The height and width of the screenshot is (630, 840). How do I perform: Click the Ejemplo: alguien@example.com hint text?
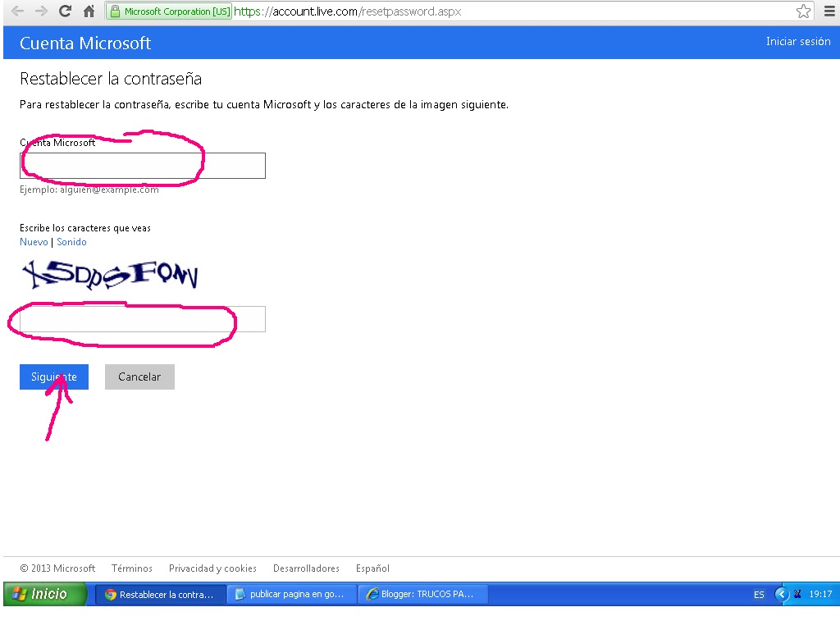tap(89, 189)
